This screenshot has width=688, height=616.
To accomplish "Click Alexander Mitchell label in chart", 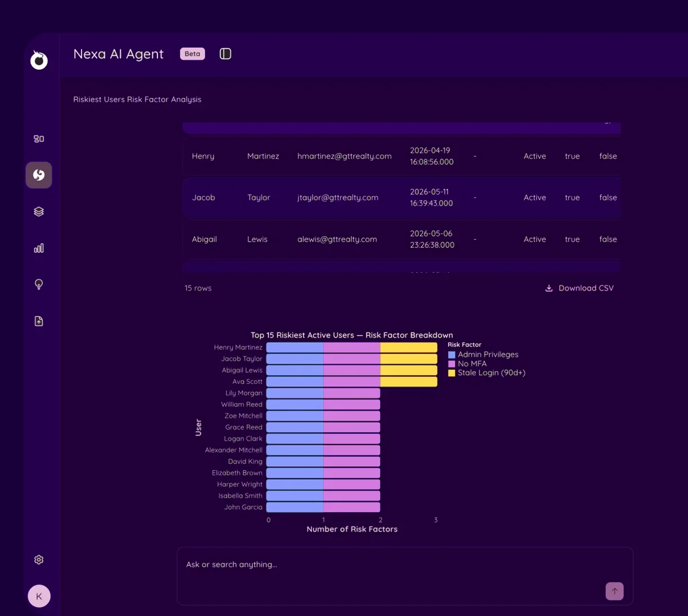I will click(x=234, y=450).
